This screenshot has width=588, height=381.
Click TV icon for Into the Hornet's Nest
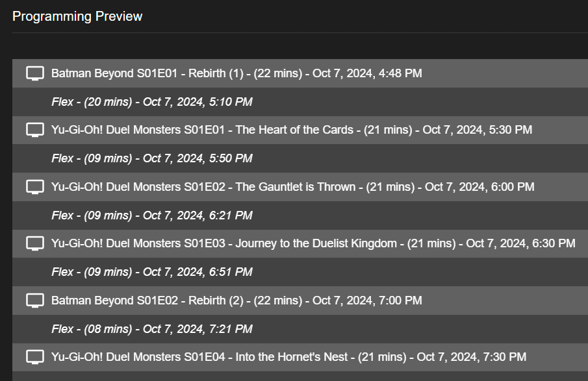pos(35,357)
